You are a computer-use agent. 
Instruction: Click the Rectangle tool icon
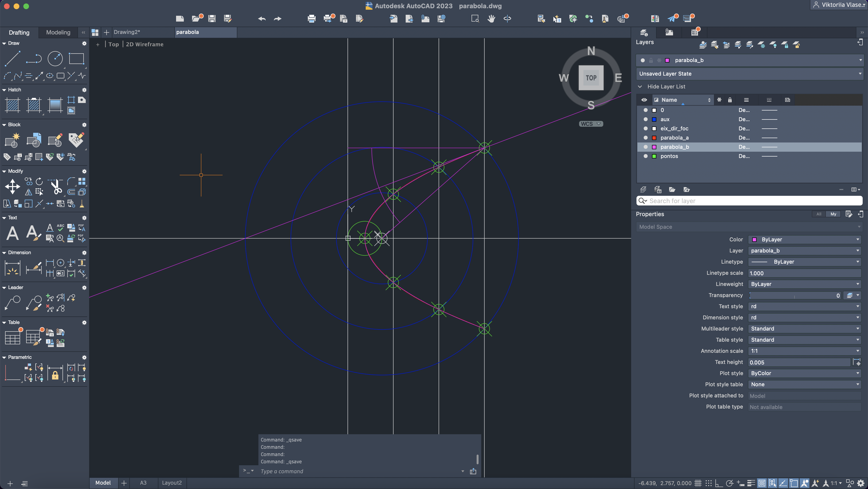pyautogui.click(x=76, y=59)
